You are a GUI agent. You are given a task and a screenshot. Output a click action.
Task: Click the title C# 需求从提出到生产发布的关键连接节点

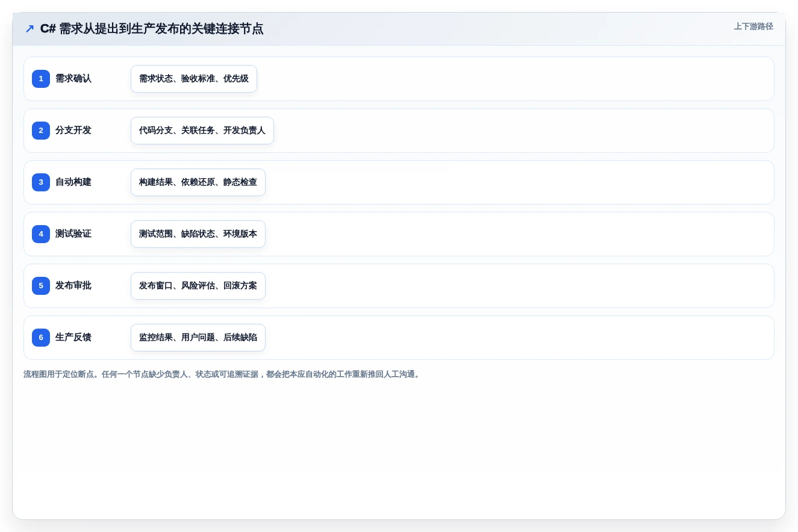(x=152, y=29)
